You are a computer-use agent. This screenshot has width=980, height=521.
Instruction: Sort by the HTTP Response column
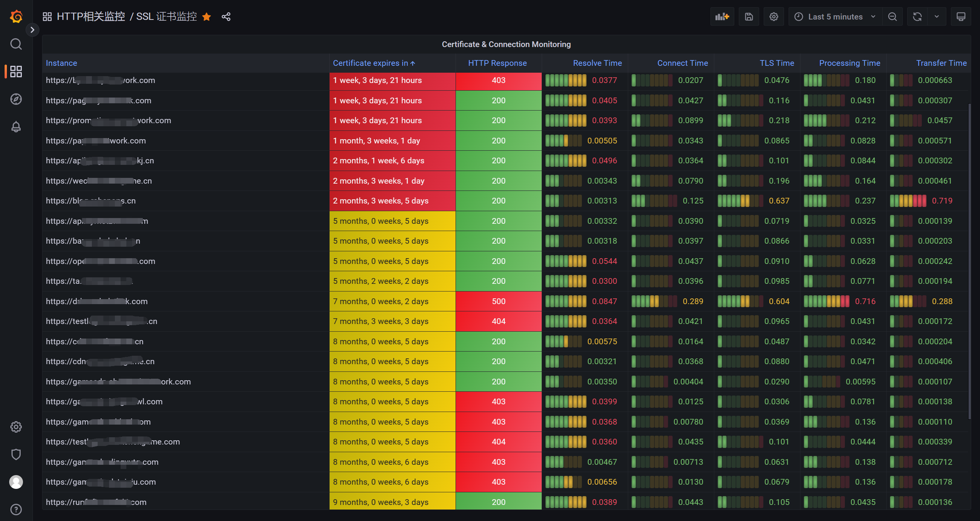coord(497,63)
